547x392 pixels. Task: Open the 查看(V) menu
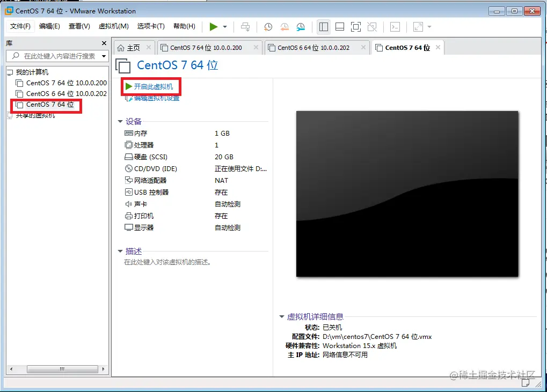tap(79, 26)
